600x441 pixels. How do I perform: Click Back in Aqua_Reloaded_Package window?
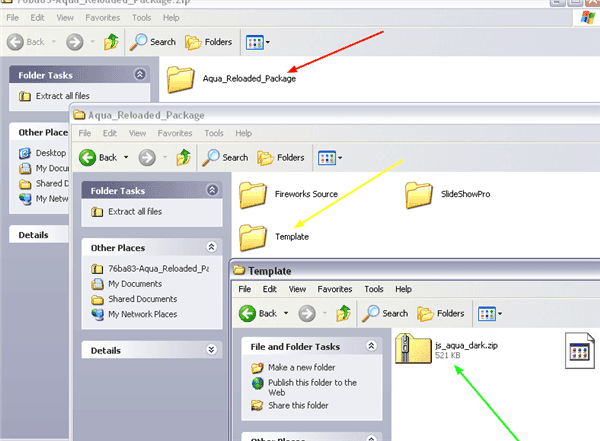coord(98,157)
